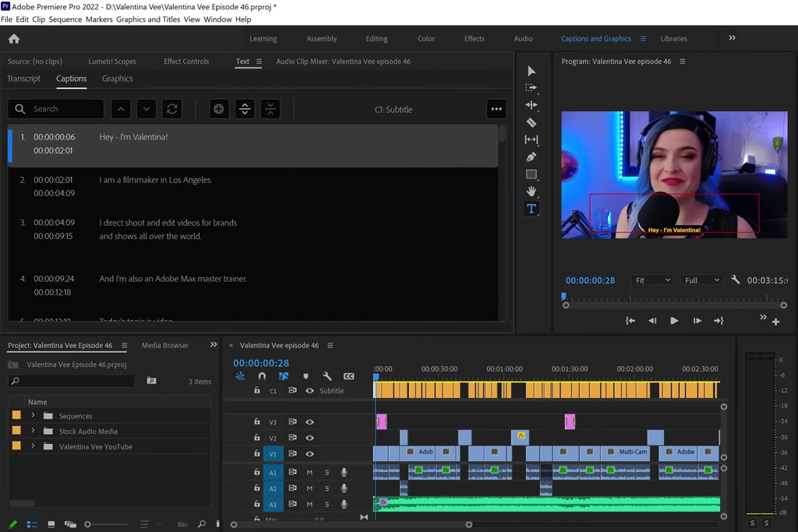
Task: Open Captions and Graphics workspace menu
Action: tap(643, 39)
